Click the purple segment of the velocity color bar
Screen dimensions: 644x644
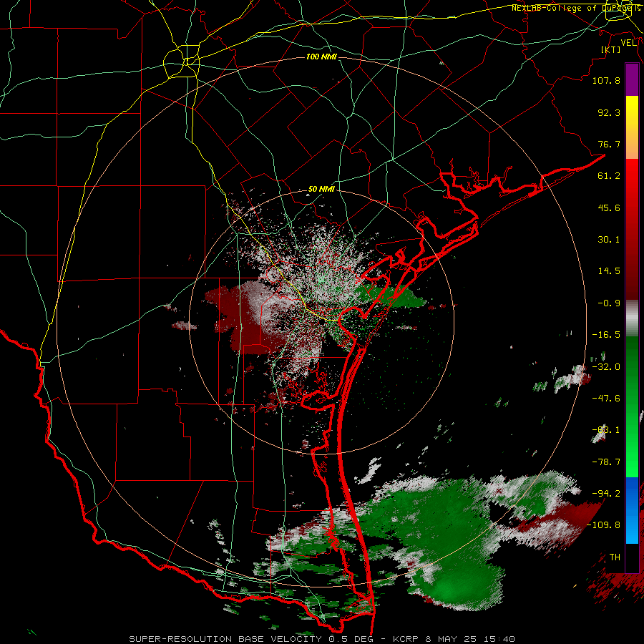click(632, 79)
